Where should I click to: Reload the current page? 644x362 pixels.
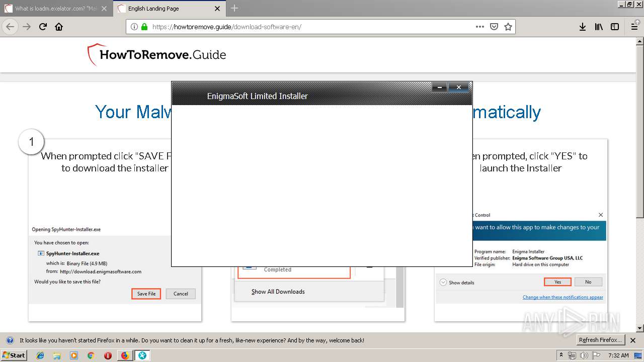pos(43,27)
